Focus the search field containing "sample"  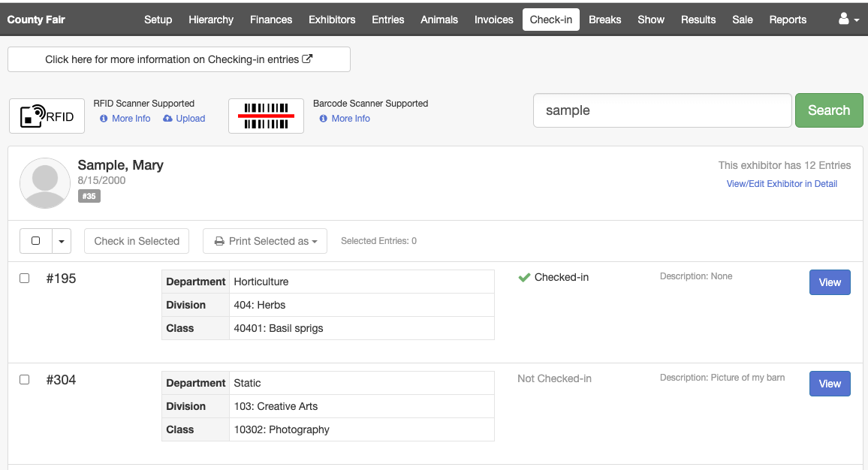(x=662, y=110)
